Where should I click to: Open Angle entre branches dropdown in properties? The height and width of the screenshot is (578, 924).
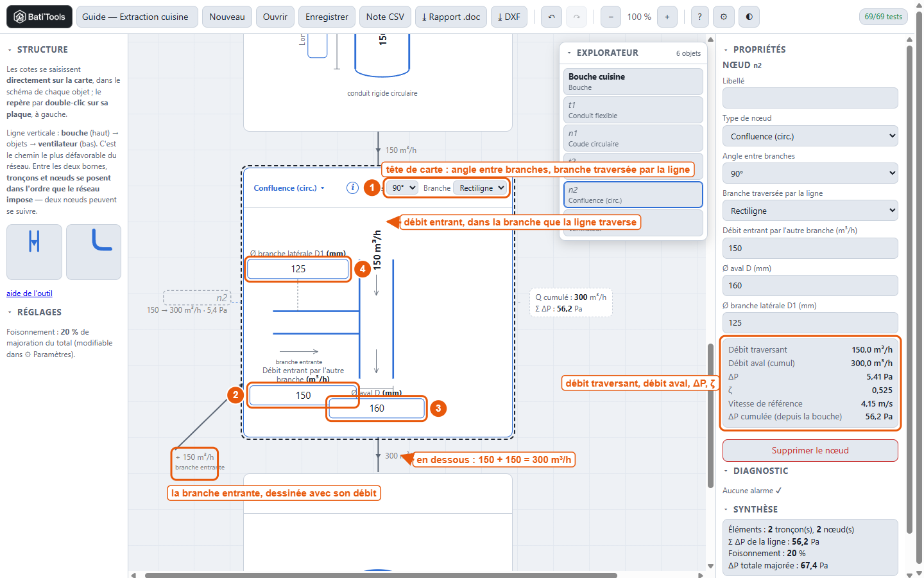coord(810,173)
